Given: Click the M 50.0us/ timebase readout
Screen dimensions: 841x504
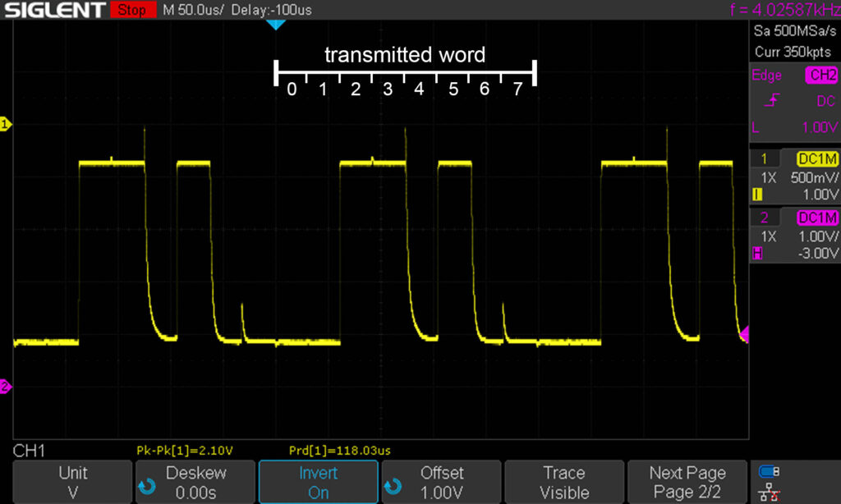Looking at the screenshot, I should [x=192, y=10].
